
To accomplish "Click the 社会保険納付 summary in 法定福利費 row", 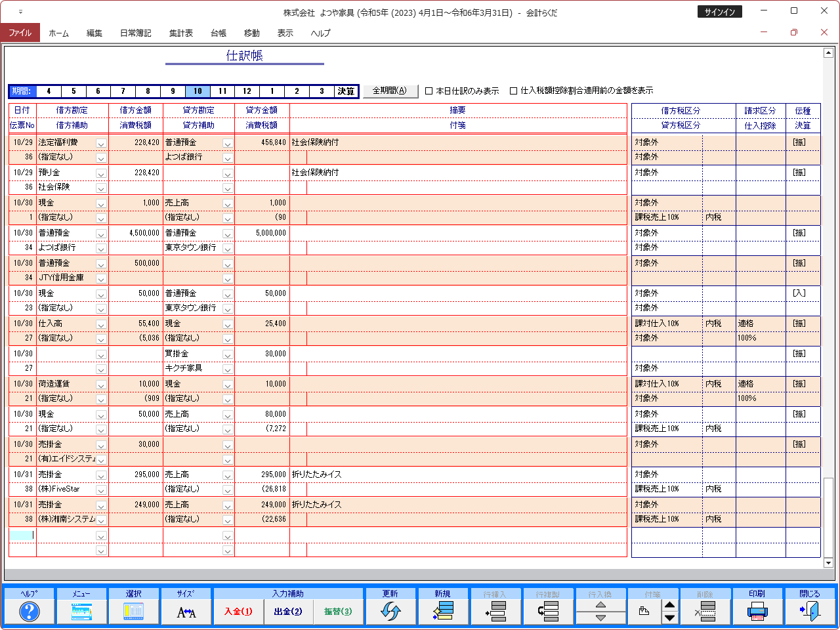I will tap(316, 142).
